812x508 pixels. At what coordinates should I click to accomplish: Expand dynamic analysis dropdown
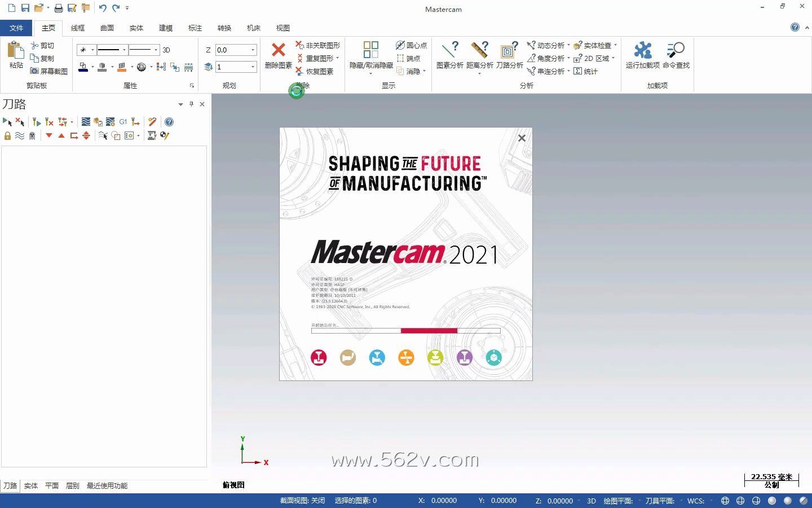tap(568, 45)
